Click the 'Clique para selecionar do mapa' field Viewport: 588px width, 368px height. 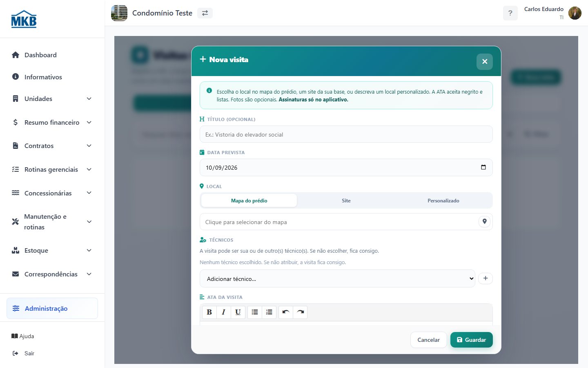[x=346, y=222]
